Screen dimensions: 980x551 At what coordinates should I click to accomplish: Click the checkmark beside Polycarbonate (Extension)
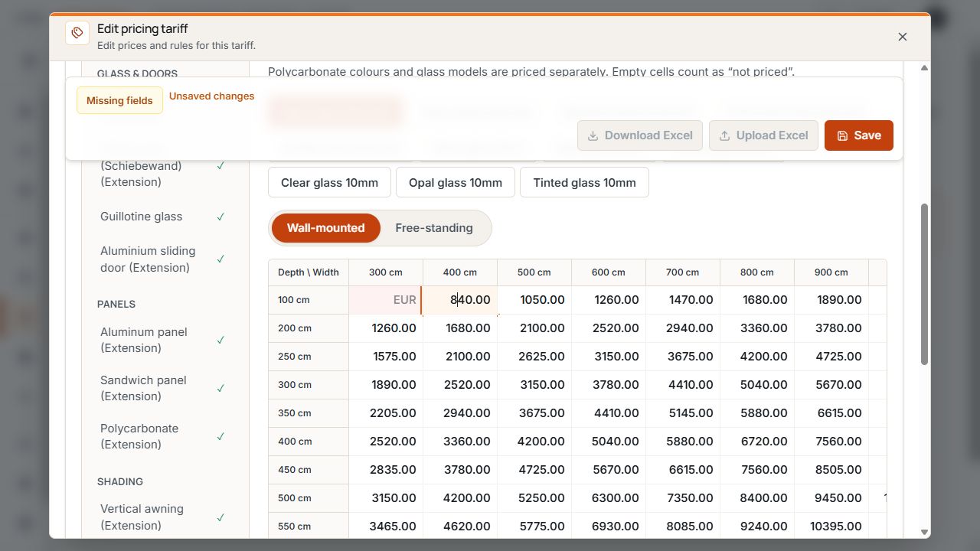click(x=220, y=436)
